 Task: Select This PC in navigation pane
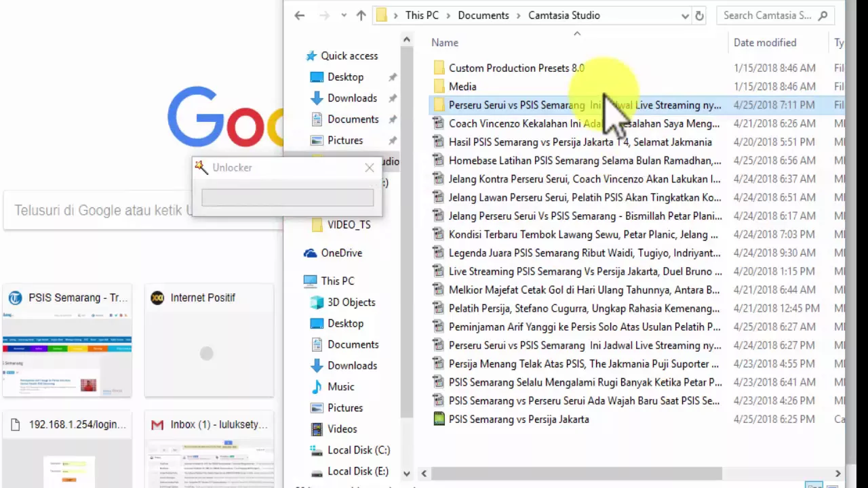tap(337, 281)
